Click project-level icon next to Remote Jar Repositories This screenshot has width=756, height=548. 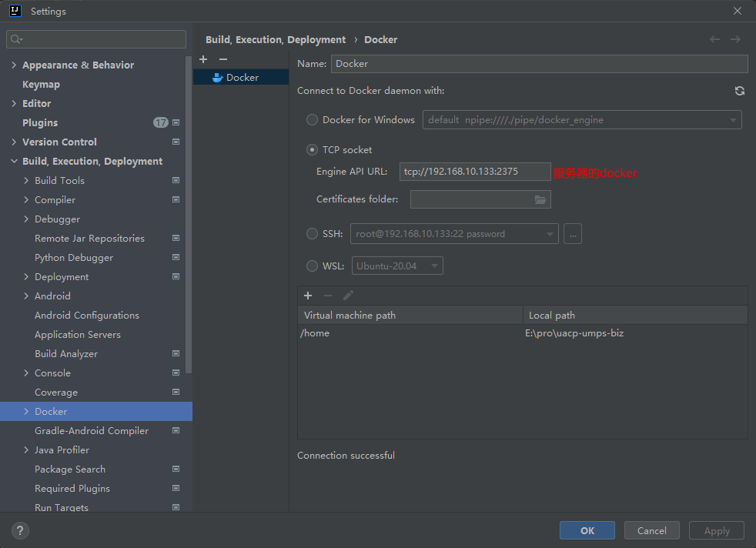tap(176, 238)
